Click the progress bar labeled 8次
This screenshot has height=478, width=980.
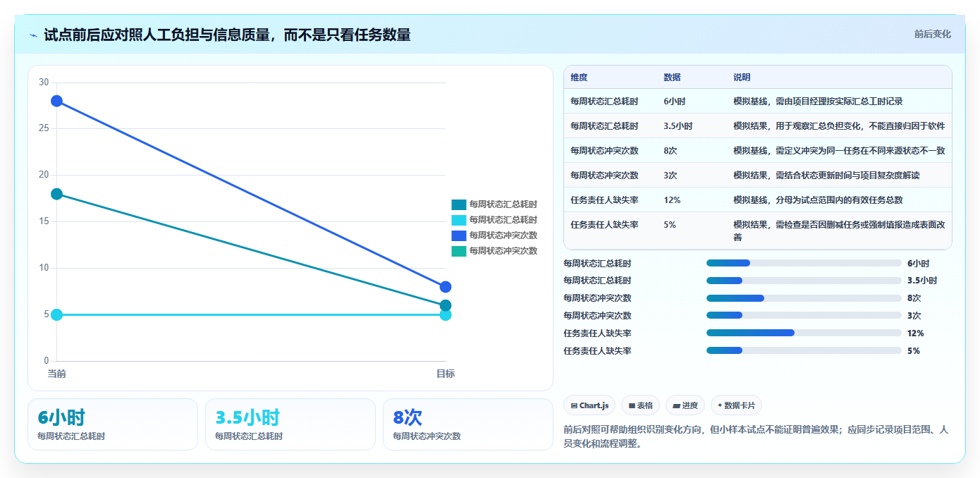point(804,298)
